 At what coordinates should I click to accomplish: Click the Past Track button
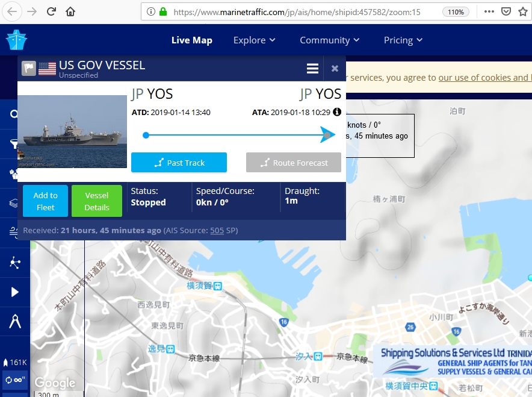[x=179, y=163]
